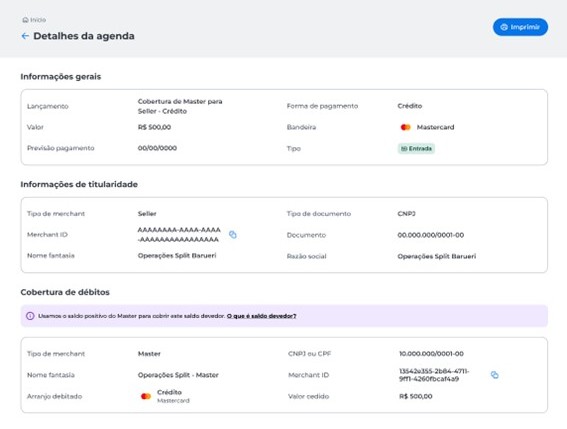Click the Mastercard logo in Arranjo debitado
The width and height of the screenshot is (567, 429).
(x=146, y=396)
